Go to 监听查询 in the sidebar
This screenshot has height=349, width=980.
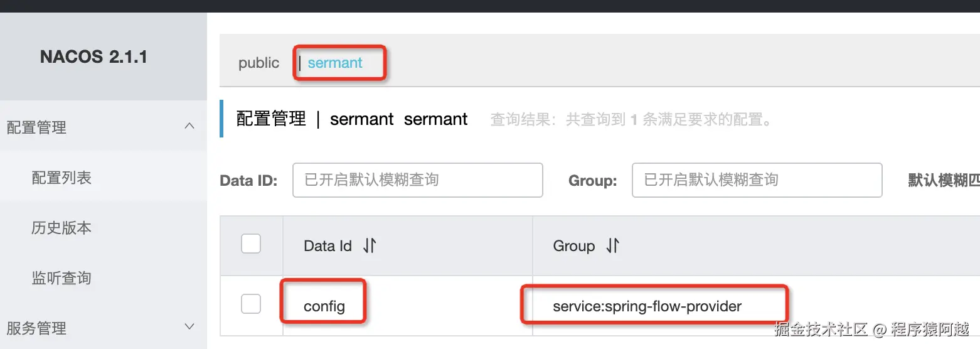(x=61, y=277)
